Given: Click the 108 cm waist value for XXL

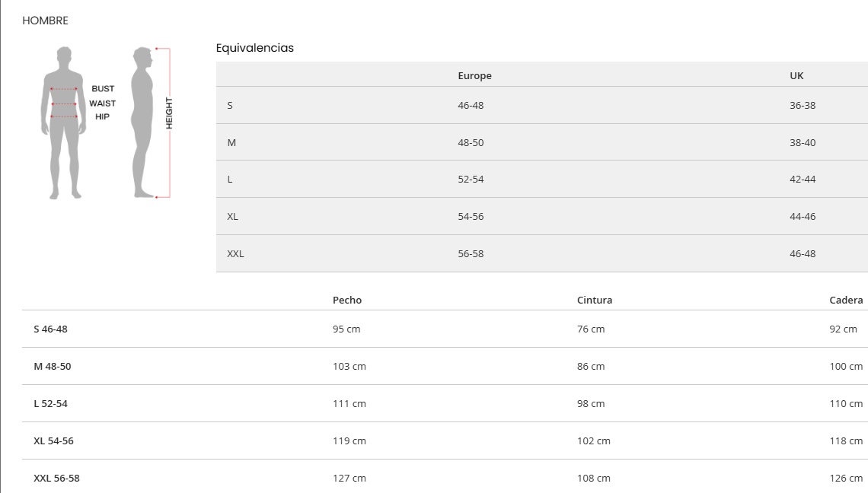Looking at the screenshot, I should (x=593, y=478).
